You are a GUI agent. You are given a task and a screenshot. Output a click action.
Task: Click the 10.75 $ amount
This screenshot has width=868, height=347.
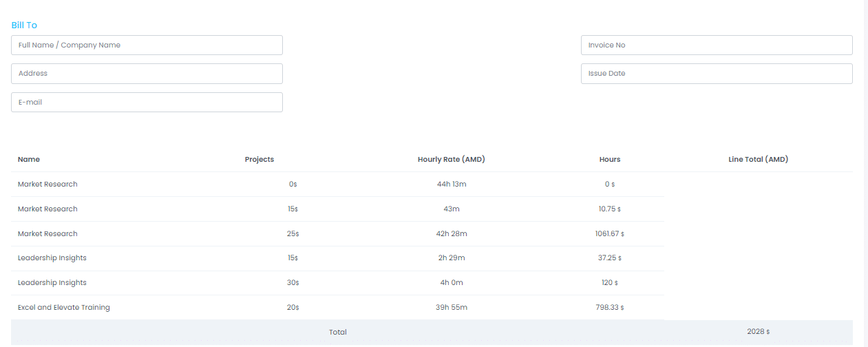pyautogui.click(x=610, y=209)
